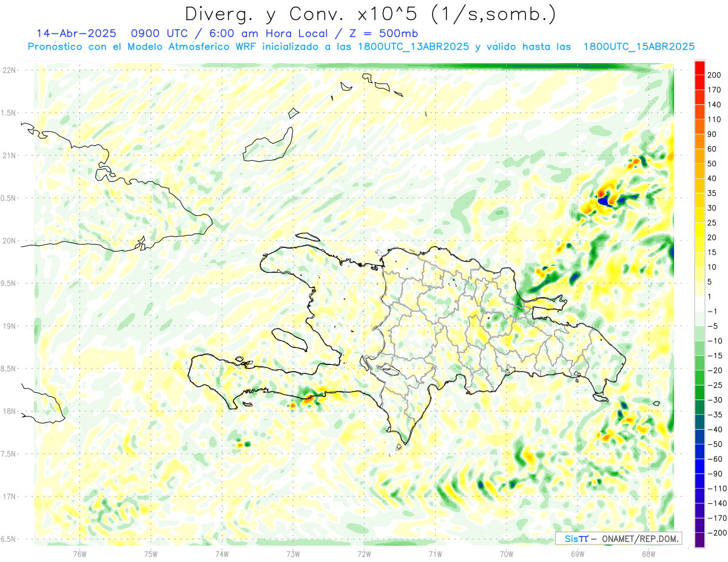Pick the orange colorbar swatch between 60 and 90

[x=699, y=142]
